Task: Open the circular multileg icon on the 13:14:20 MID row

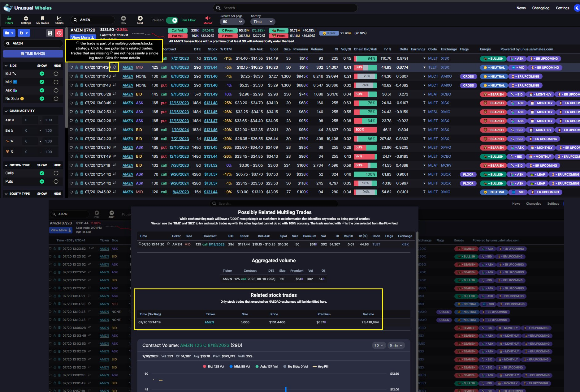Action: click(x=114, y=67)
